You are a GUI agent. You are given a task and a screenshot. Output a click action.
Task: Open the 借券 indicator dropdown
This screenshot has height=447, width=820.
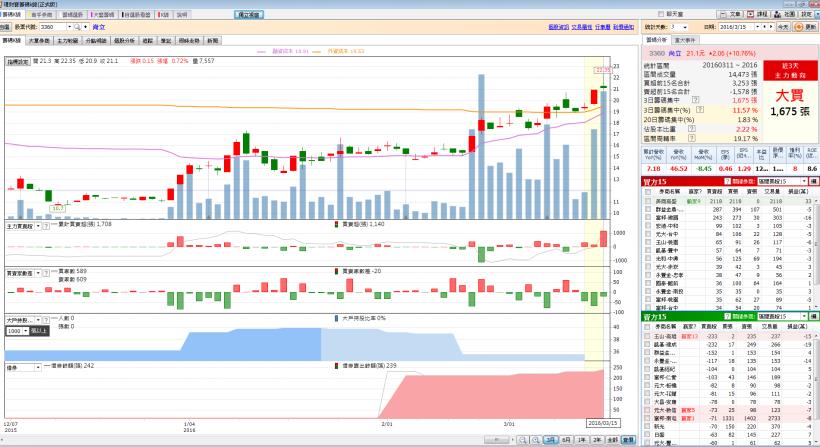coord(38,368)
